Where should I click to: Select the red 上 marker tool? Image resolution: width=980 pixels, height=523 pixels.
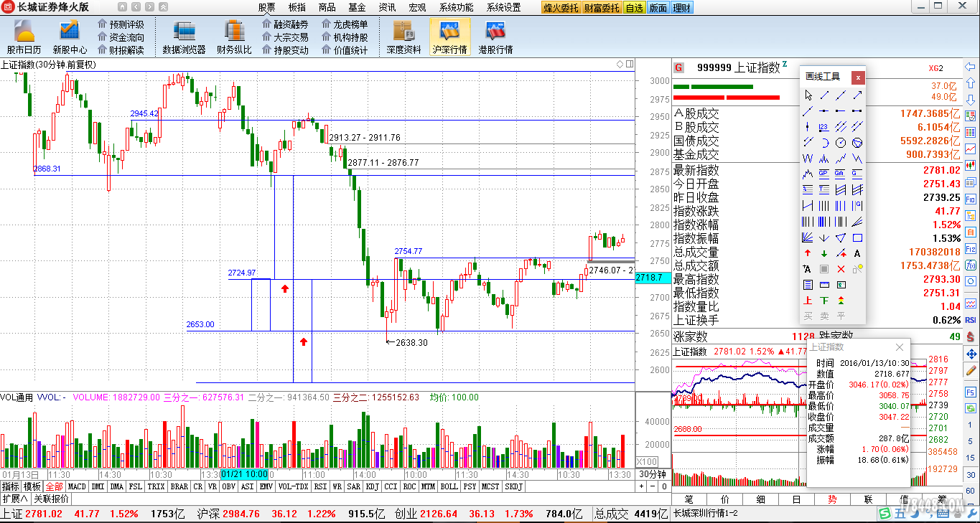click(x=808, y=301)
